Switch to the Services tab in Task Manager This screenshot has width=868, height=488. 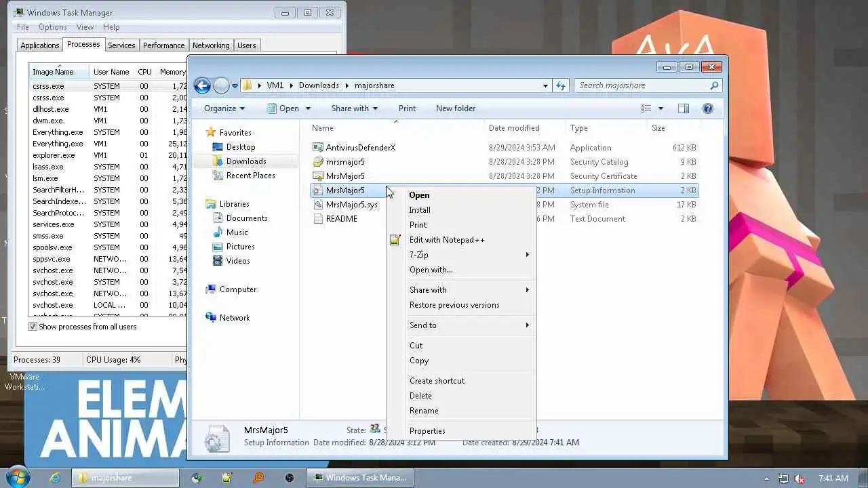(x=121, y=45)
